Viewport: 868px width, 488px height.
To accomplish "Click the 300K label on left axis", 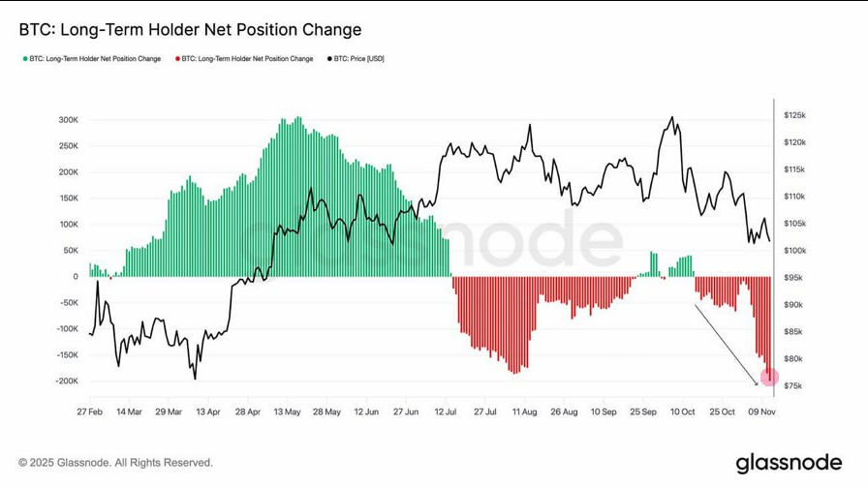I will tap(68, 120).
